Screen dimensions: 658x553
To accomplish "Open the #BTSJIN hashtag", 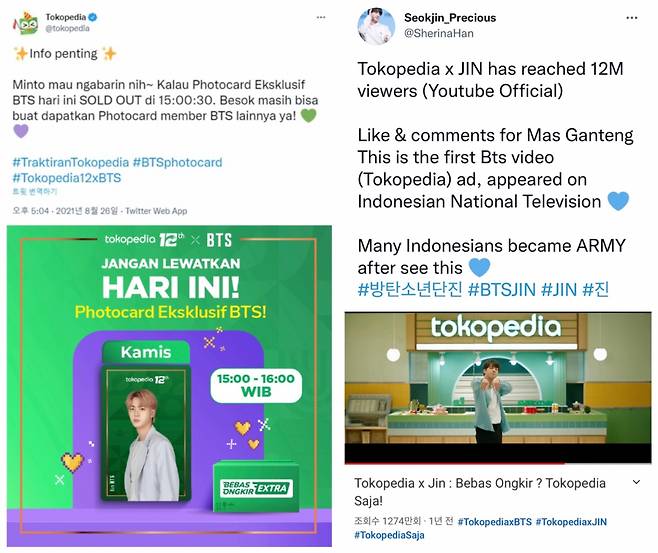I will (502, 290).
